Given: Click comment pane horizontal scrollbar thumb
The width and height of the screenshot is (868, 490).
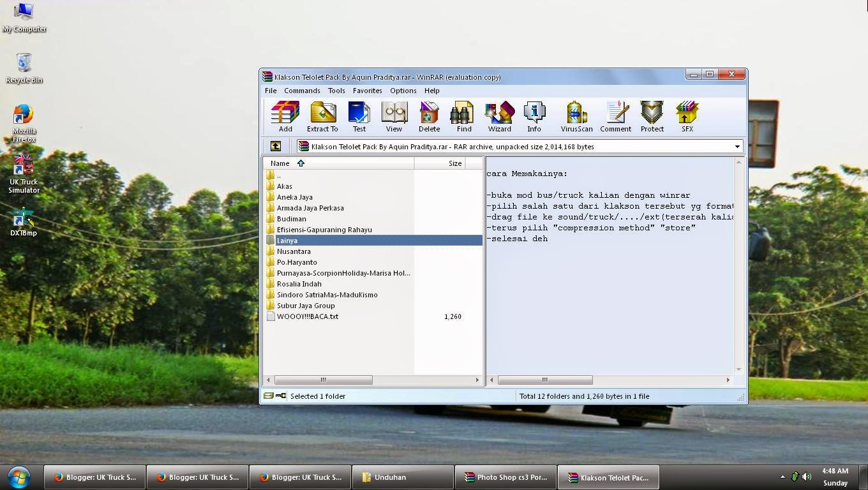Looking at the screenshot, I should pos(544,380).
